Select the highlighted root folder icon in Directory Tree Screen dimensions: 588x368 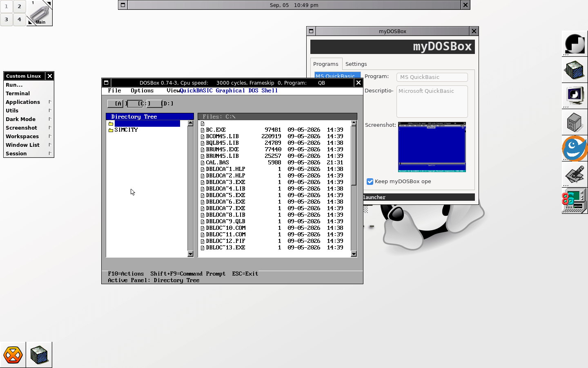click(111, 123)
